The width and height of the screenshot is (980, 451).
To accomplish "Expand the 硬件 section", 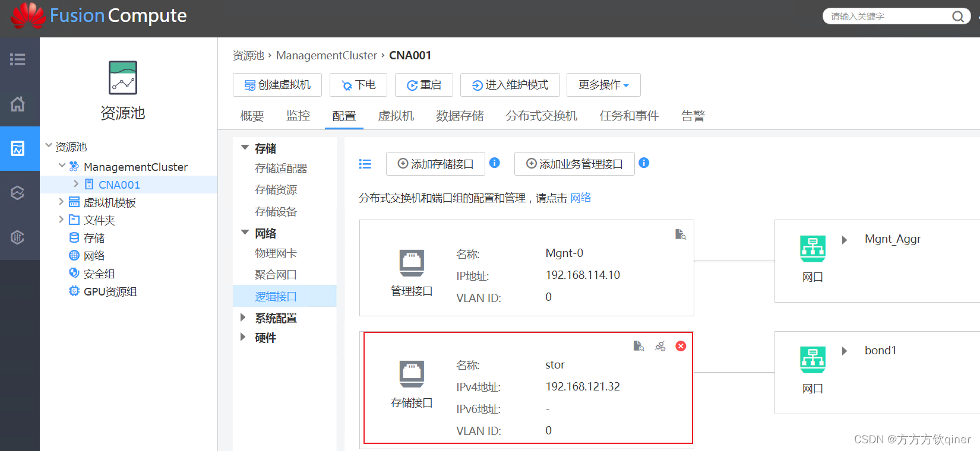I will [243, 337].
